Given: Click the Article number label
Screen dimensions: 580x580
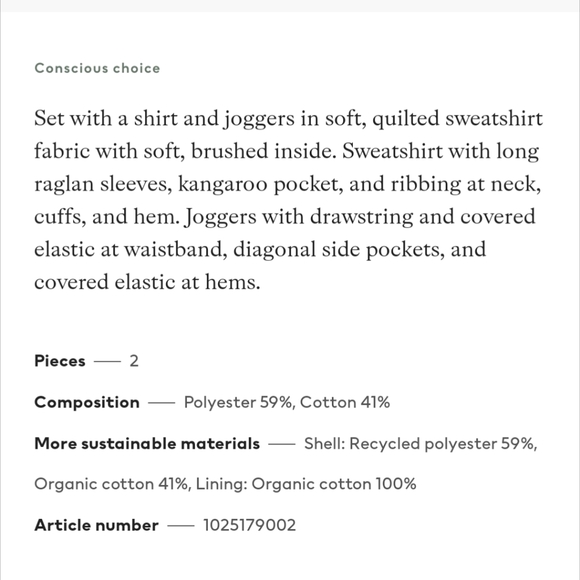Looking at the screenshot, I should 97,525.
